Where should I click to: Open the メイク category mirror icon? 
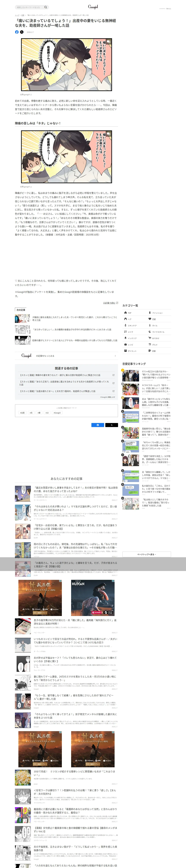pos(125,332)
